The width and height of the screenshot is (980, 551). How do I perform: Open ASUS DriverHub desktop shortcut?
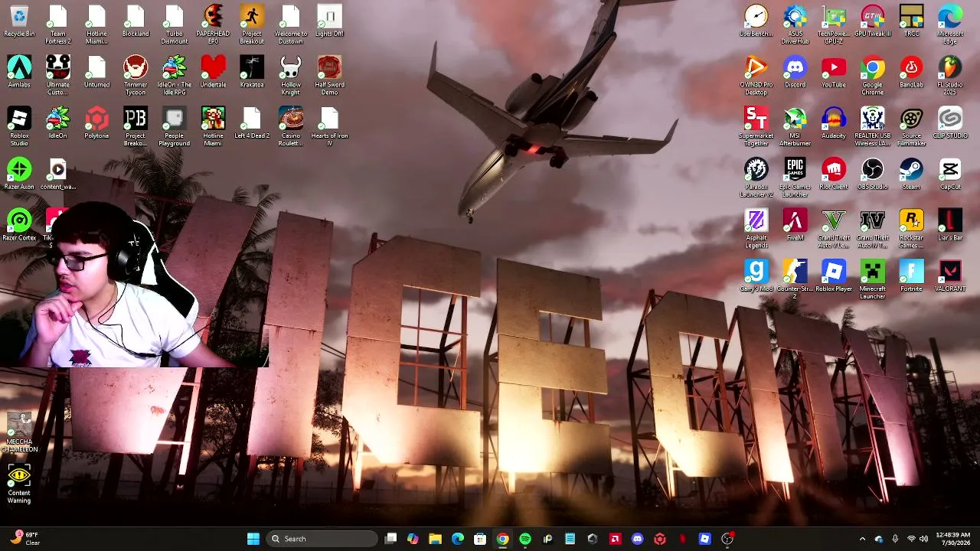(795, 24)
